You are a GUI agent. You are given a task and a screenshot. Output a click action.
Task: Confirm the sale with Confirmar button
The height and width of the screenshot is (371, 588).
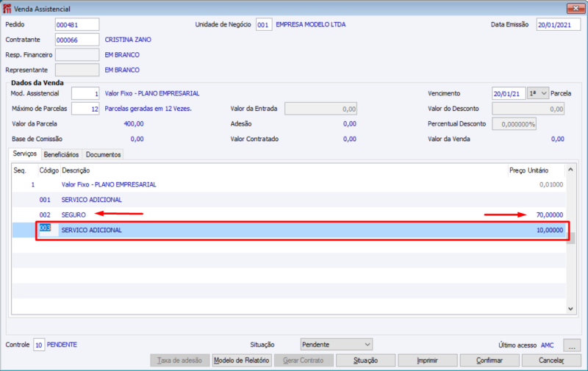[x=490, y=361]
